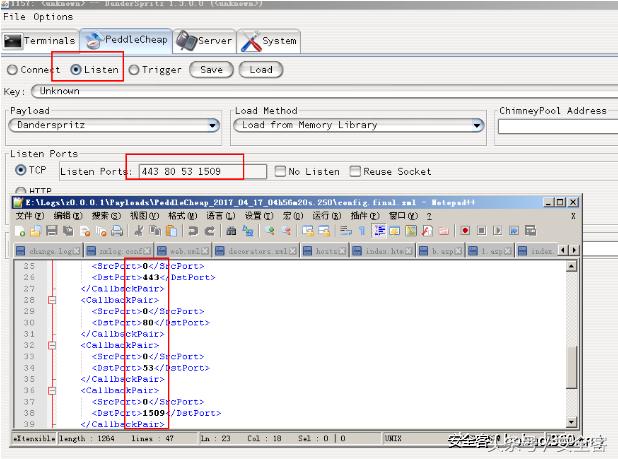The width and height of the screenshot is (618, 459).
Task: Switch to the System tab
Action: coord(269,41)
